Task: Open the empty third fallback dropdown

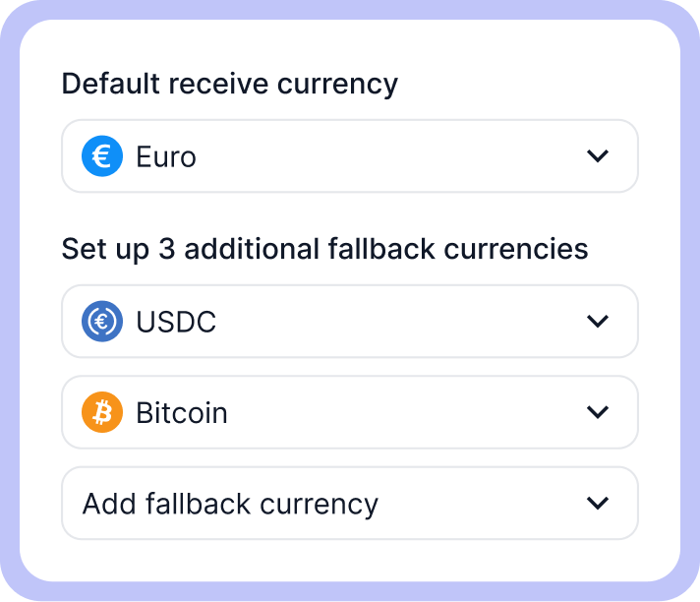Action: 350,504
